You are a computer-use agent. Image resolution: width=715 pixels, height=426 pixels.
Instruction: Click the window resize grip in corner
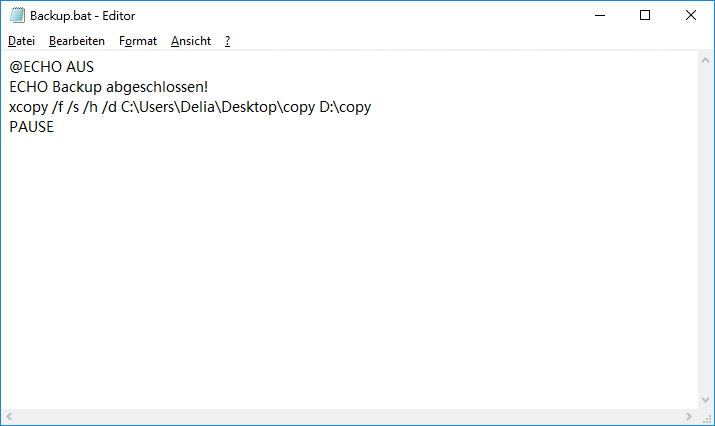(x=707, y=418)
